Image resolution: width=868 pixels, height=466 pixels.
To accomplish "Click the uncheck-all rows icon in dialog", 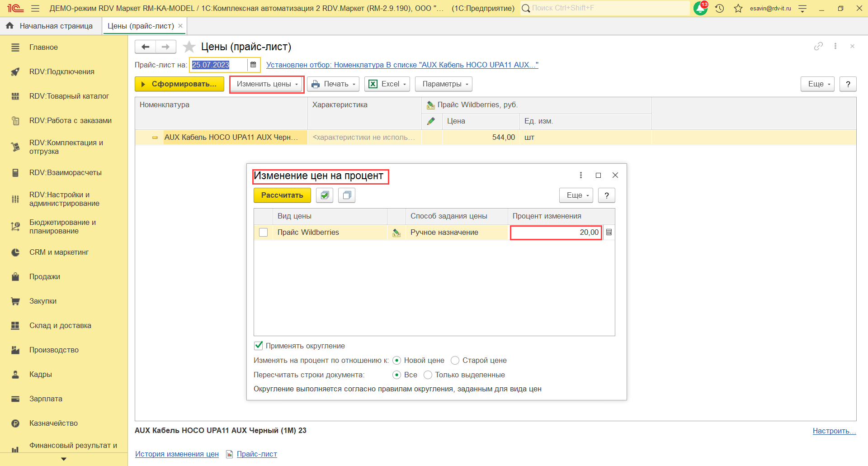I will click(347, 195).
